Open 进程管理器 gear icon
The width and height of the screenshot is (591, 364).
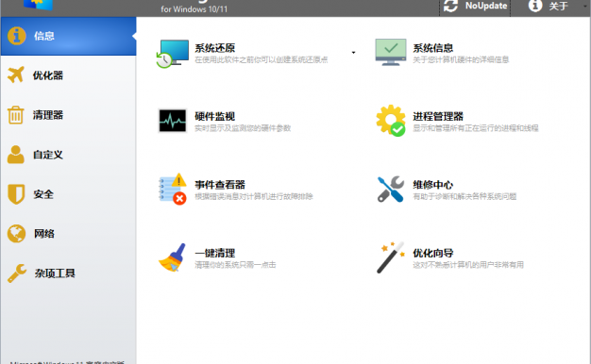(x=391, y=121)
